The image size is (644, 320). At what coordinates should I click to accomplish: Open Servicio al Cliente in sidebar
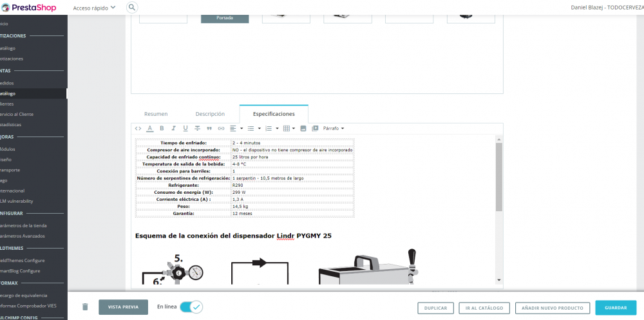(x=17, y=114)
